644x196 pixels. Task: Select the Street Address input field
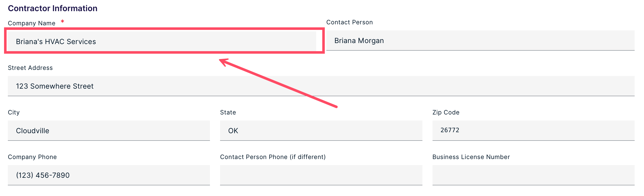pyautogui.click(x=321, y=86)
